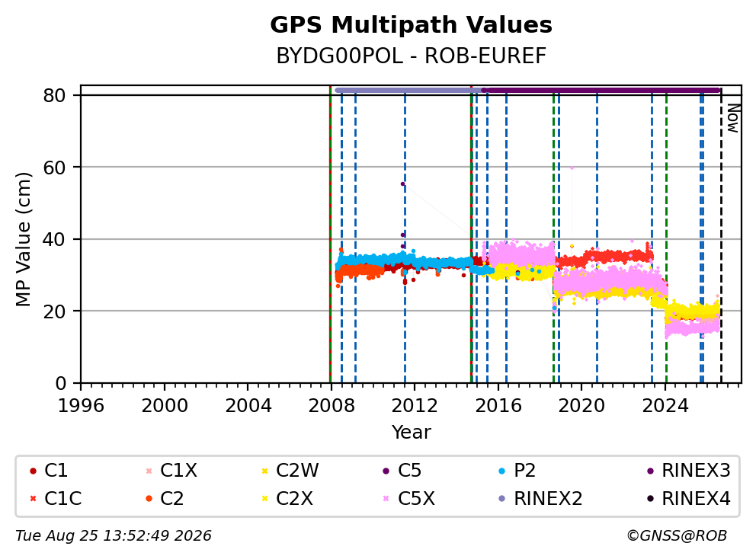Click the lavender RINEX2 bar at chart top
This screenshot has height=559, width=756.
408,90
